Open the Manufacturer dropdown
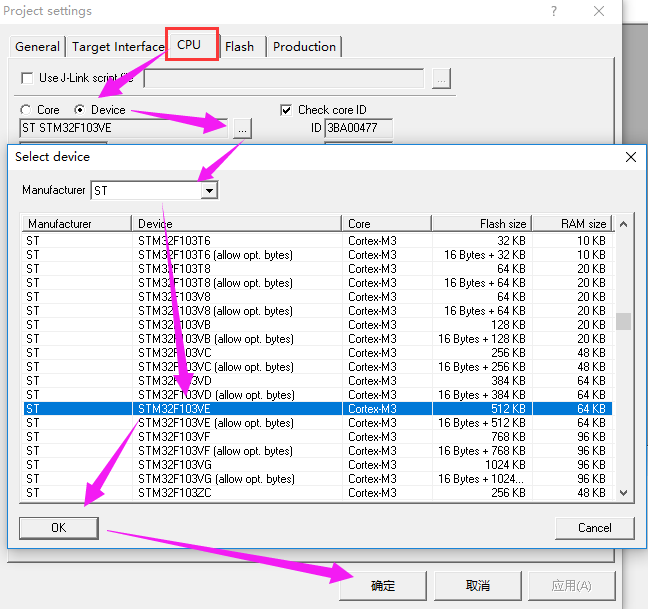The image size is (648, 609). tap(208, 190)
